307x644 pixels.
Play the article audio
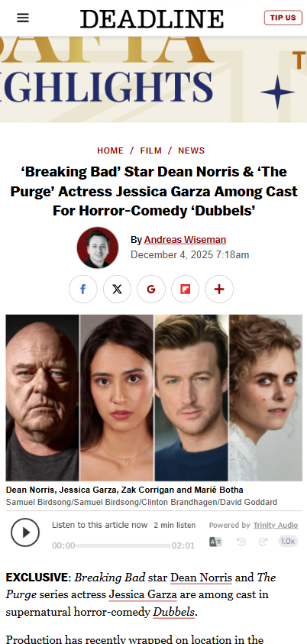point(25,532)
